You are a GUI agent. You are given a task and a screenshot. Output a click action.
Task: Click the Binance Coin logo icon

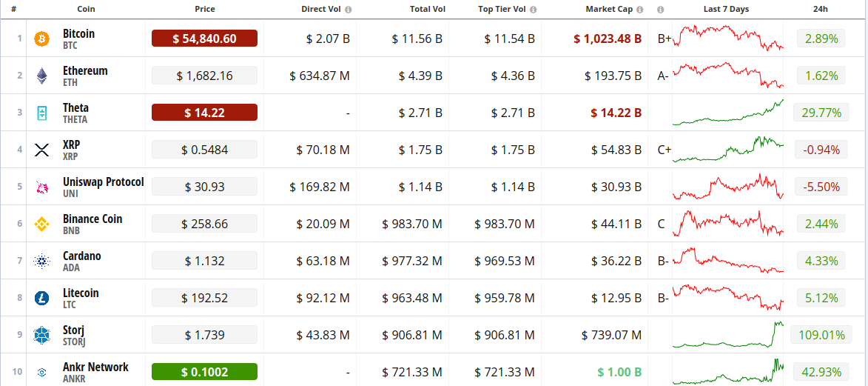click(42, 224)
